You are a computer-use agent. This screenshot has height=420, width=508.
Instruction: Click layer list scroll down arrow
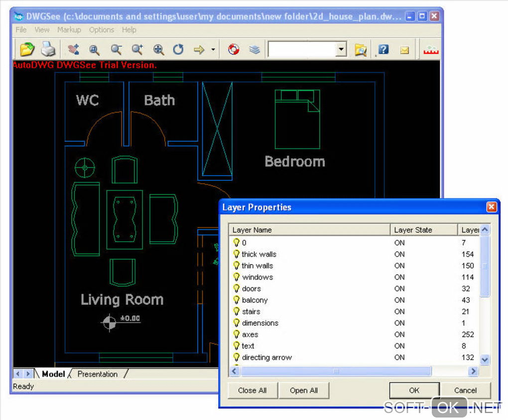(x=485, y=359)
